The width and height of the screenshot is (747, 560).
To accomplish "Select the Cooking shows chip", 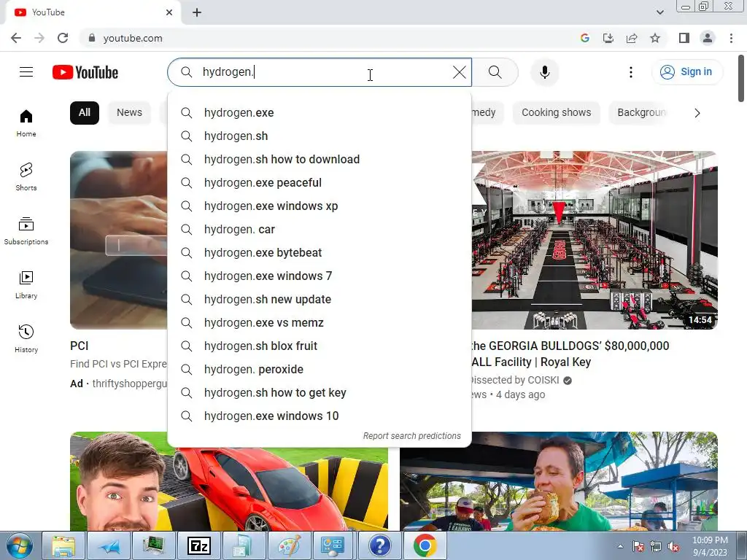I will (556, 113).
